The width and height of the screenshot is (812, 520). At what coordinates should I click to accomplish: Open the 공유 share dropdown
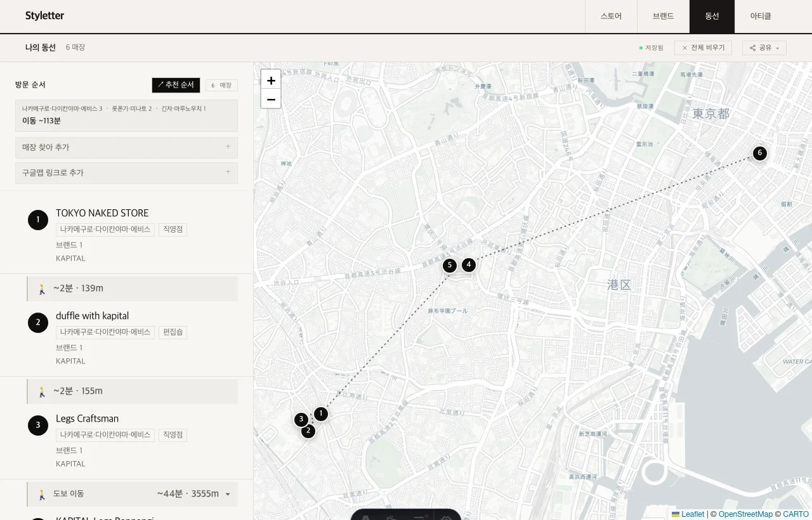(x=764, y=48)
